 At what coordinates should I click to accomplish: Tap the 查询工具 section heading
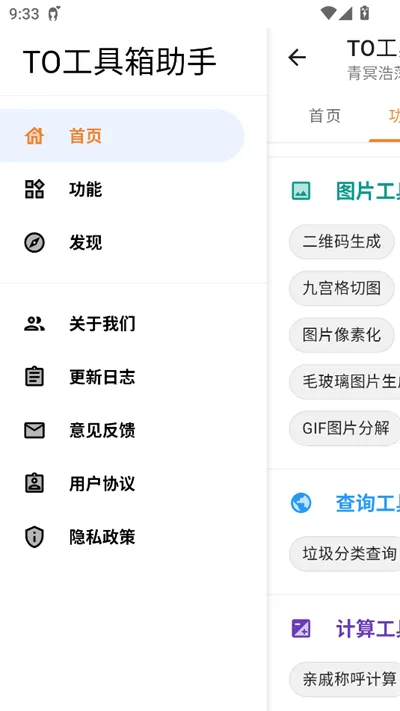point(368,503)
